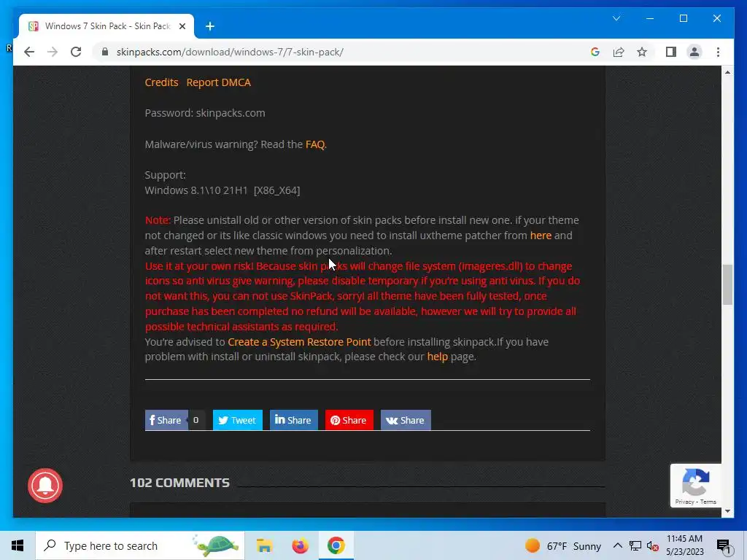Open muted volume tray icon
The height and width of the screenshot is (560, 747).
click(x=653, y=545)
